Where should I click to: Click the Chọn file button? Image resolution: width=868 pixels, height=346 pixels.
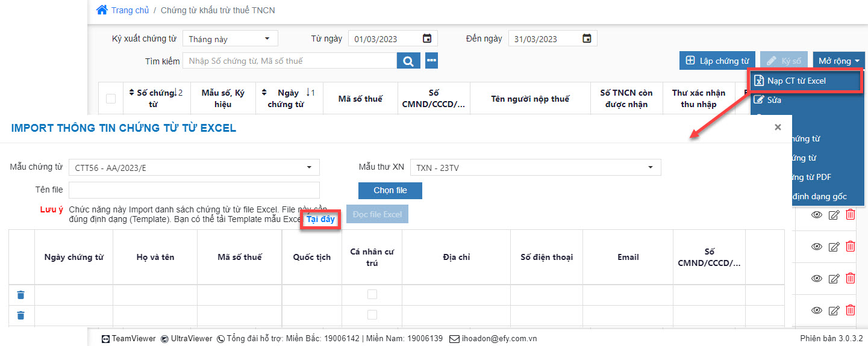(x=390, y=190)
